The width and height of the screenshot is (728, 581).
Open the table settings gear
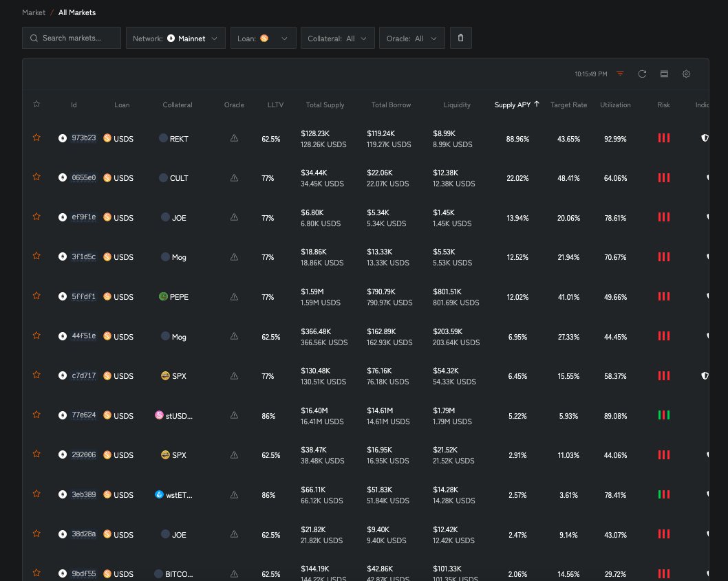(686, 74)
